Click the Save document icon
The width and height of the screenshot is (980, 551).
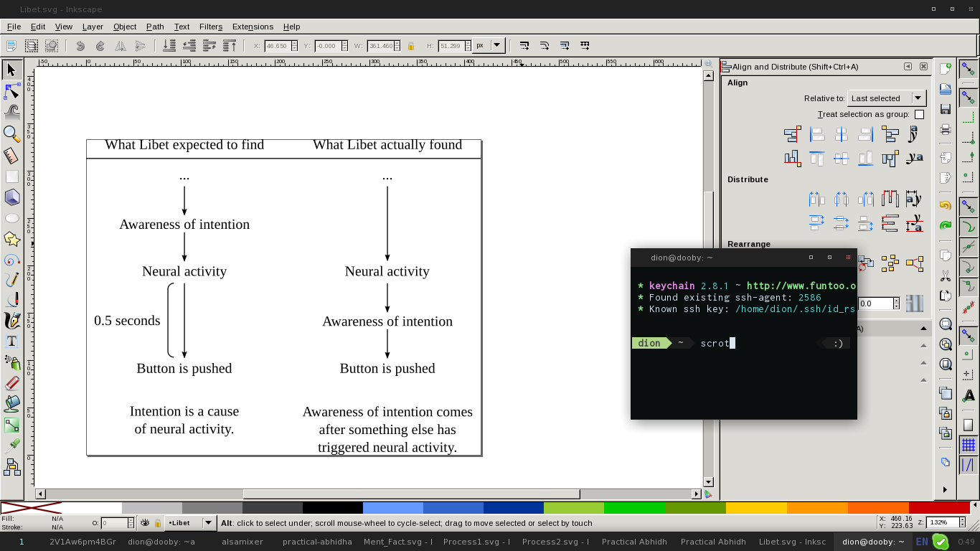click(x=946, y=109)
